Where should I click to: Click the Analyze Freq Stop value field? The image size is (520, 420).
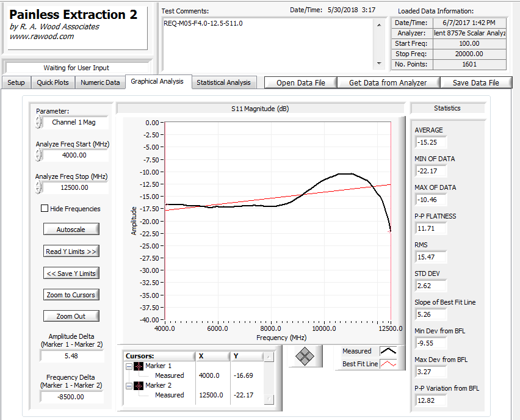pos(75,187)
